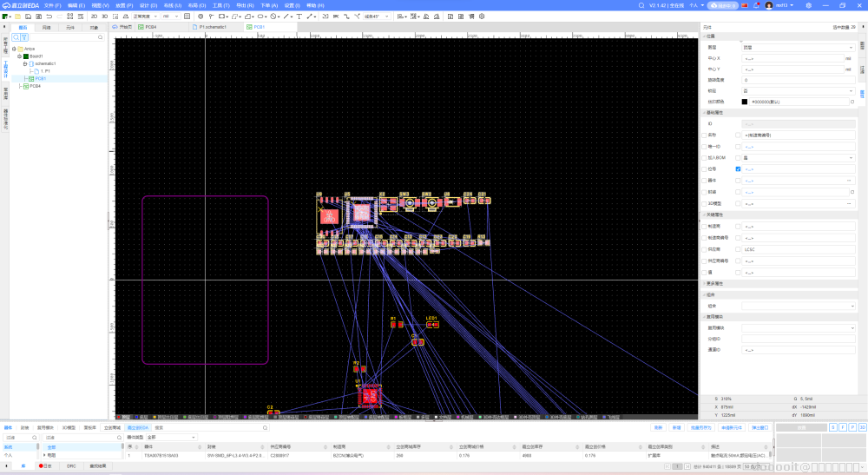This screenshot has width=868, height=475.
Task: Select the Text tool (T) in toolbar
Action: [299, 16]
